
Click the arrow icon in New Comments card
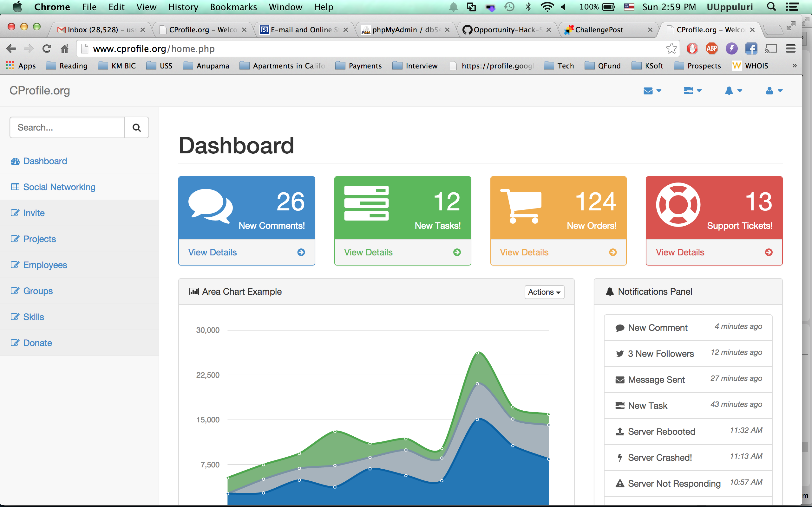tap(301, 252)
